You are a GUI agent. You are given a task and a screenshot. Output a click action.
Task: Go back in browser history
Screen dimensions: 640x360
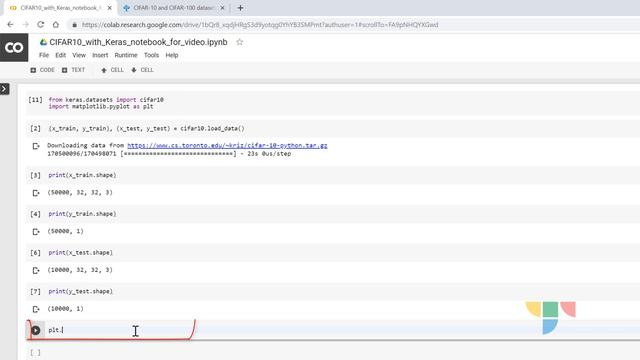point(10,24)
